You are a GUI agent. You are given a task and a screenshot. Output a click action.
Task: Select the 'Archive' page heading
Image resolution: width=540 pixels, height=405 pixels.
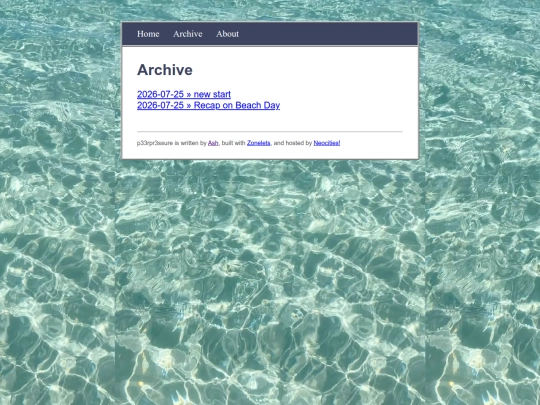[165, 70]
